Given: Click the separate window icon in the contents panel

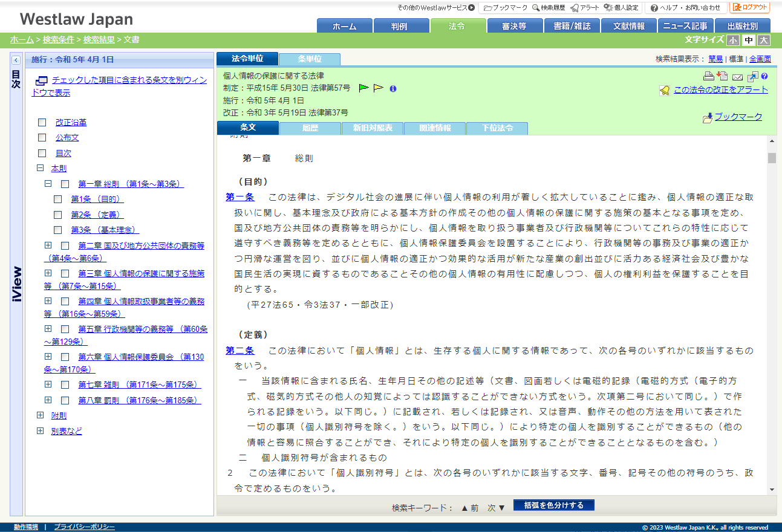Looking at the screenshot, I should 41,80.
